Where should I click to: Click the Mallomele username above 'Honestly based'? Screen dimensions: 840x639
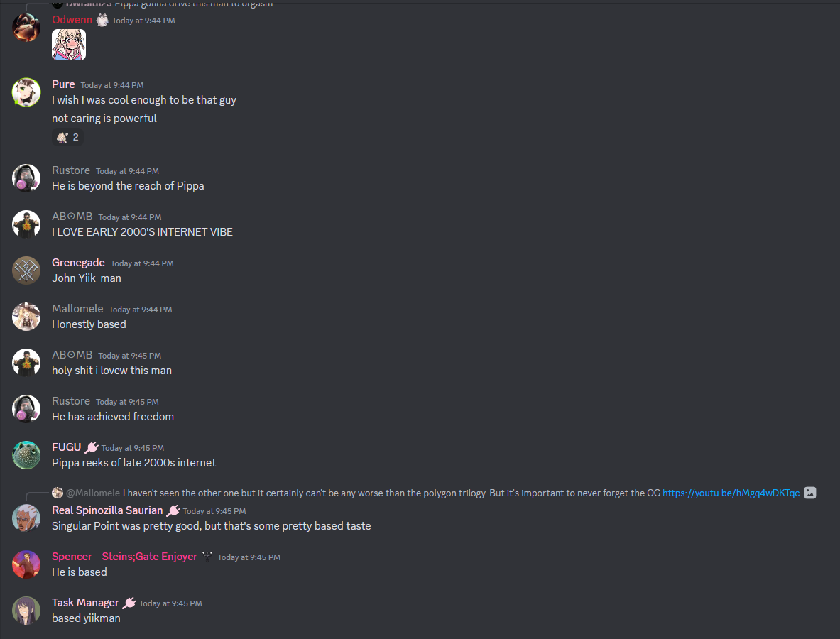pyautogui.click(x=77, y=309)
